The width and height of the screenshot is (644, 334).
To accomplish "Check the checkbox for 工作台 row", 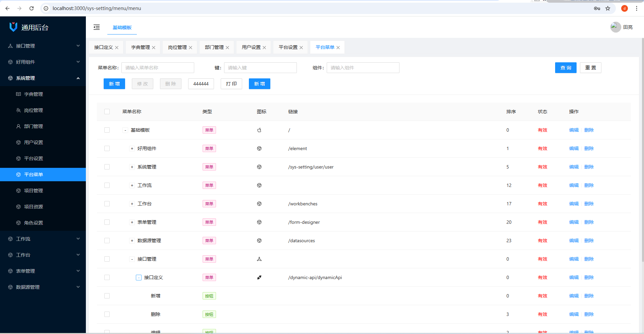I will [x=107, y=203].
